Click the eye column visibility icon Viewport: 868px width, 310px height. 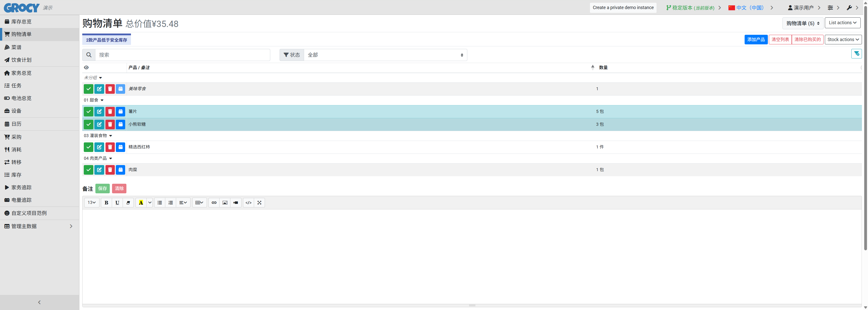click(86, 68)
